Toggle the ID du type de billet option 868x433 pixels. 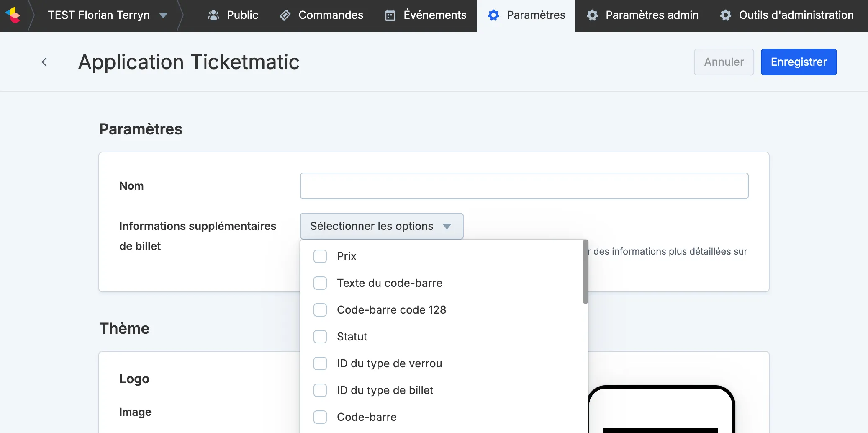(x=320, y=390)
